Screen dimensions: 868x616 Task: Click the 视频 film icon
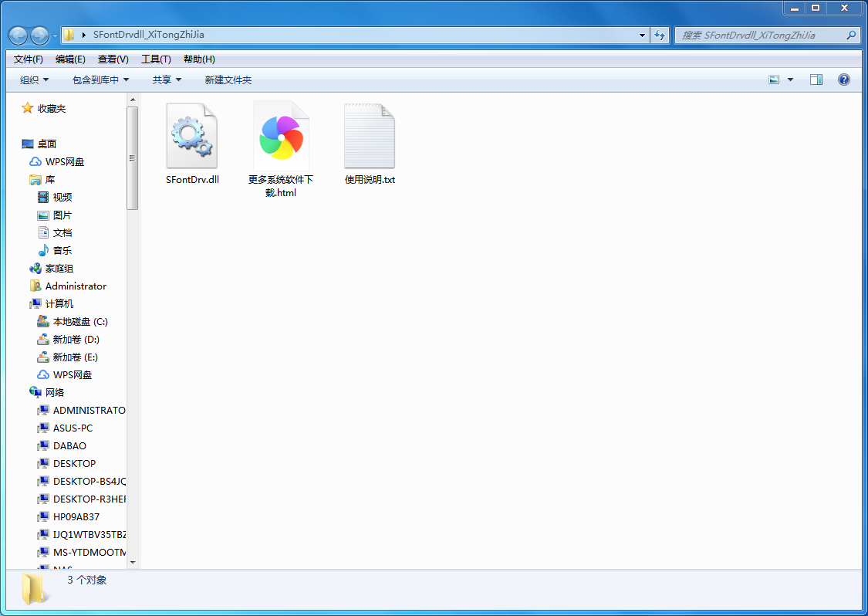(43, 197)
